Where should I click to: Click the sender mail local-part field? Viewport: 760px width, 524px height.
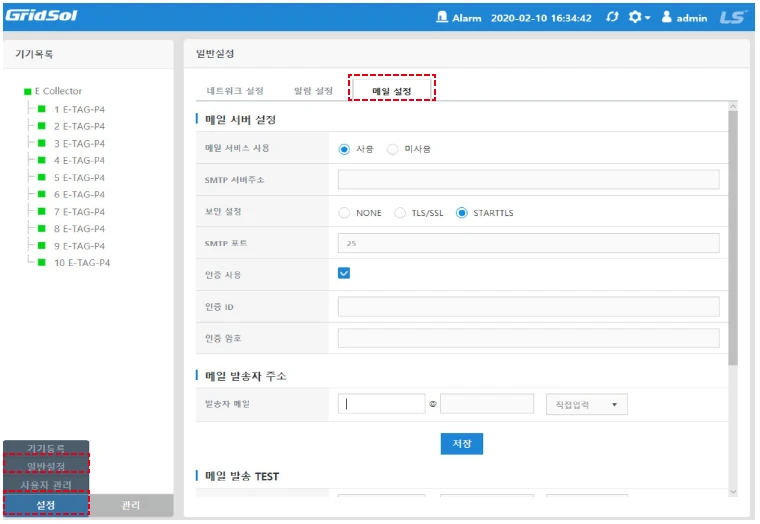[381, 404]
